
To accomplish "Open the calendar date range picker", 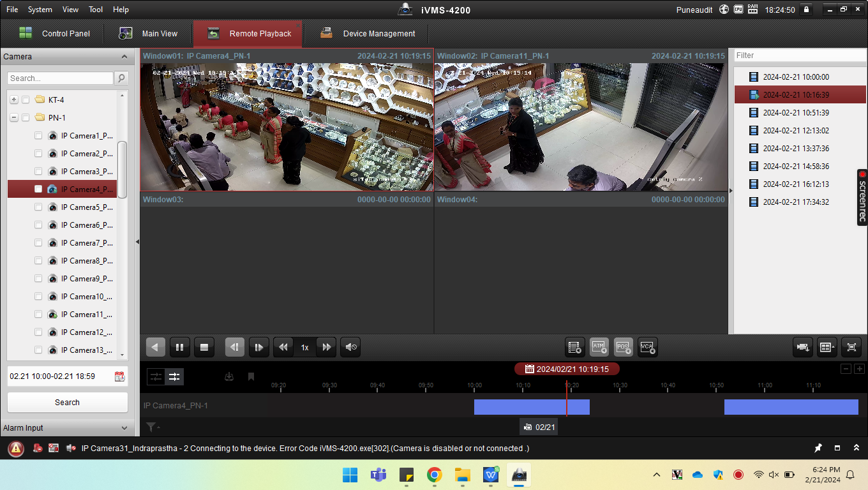I will click(x=119, y=376).
